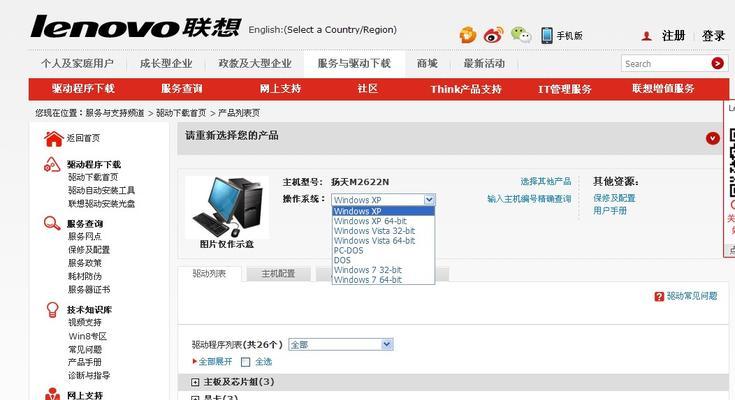
Task: Select 驱动程序下载 in red menu bar
Action: (83, 89)
